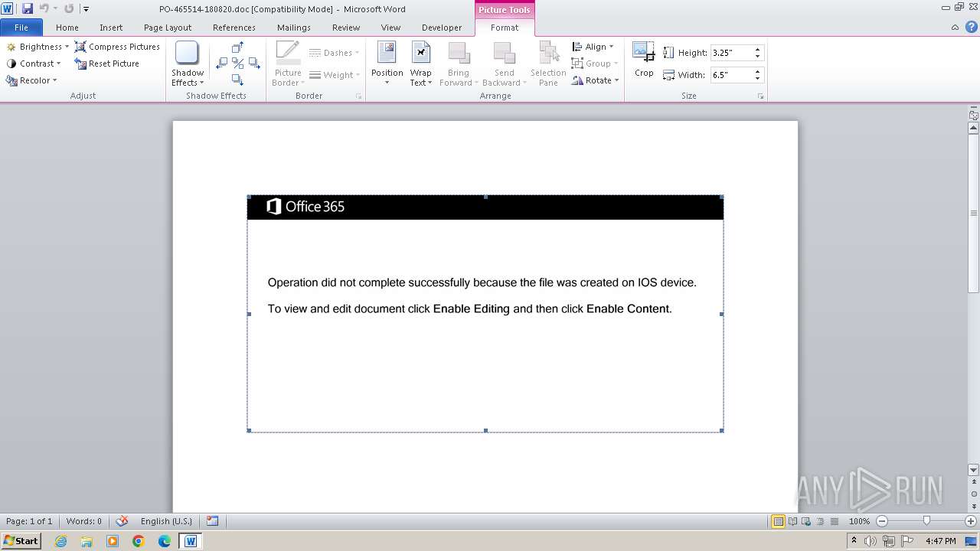Open the Page Layout tab

[168, 28]
